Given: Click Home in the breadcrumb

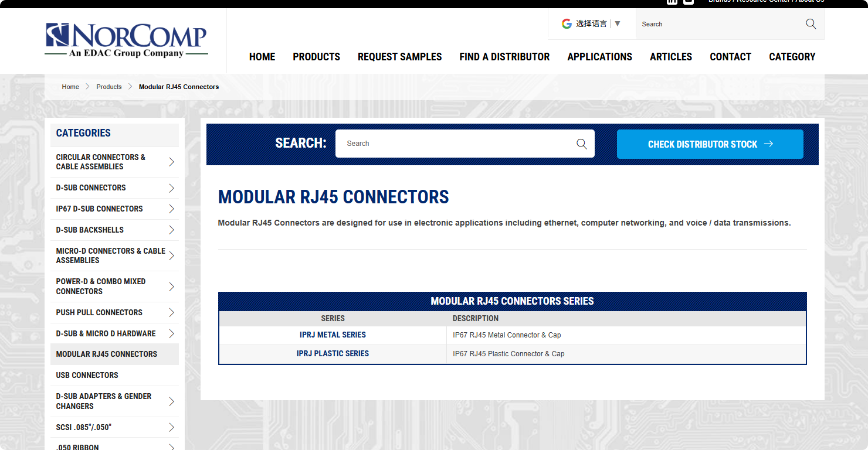Looking at the screenshot, I should click(x=70, y=87).
